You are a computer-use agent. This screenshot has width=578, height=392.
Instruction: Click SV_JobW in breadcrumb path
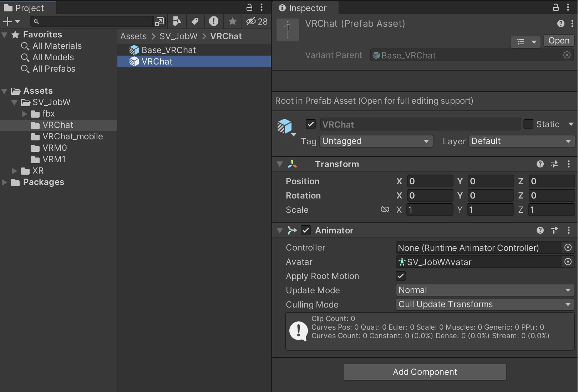178,36
